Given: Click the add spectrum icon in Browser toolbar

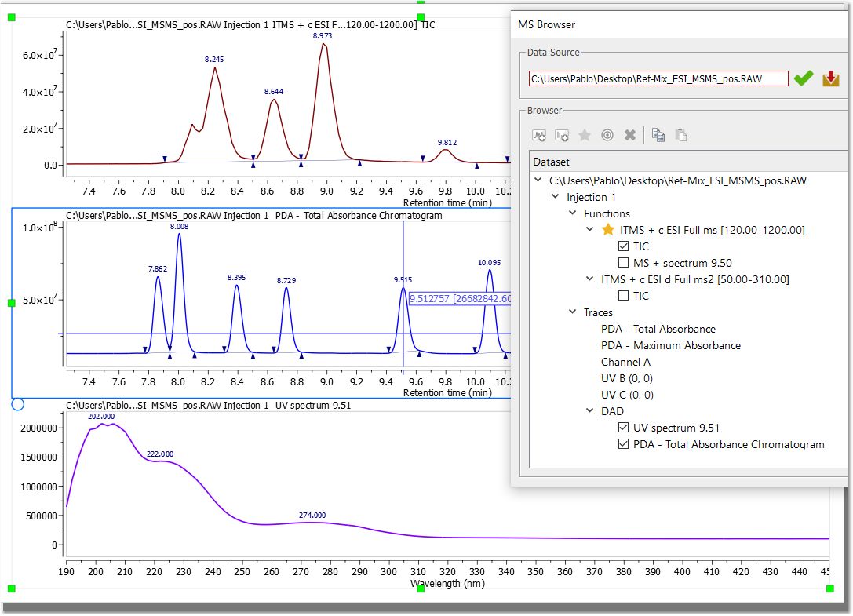Looking at the screenshot, I should coord(562,135).
